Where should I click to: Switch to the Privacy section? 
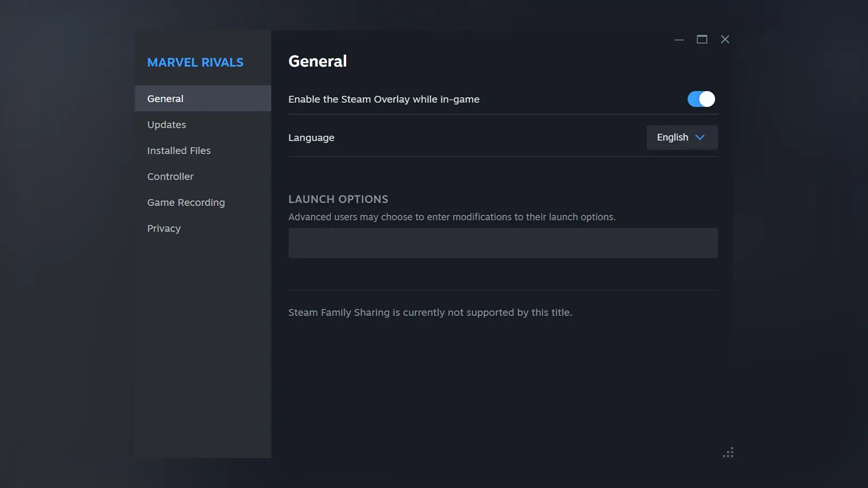click(x=163, y=228)
